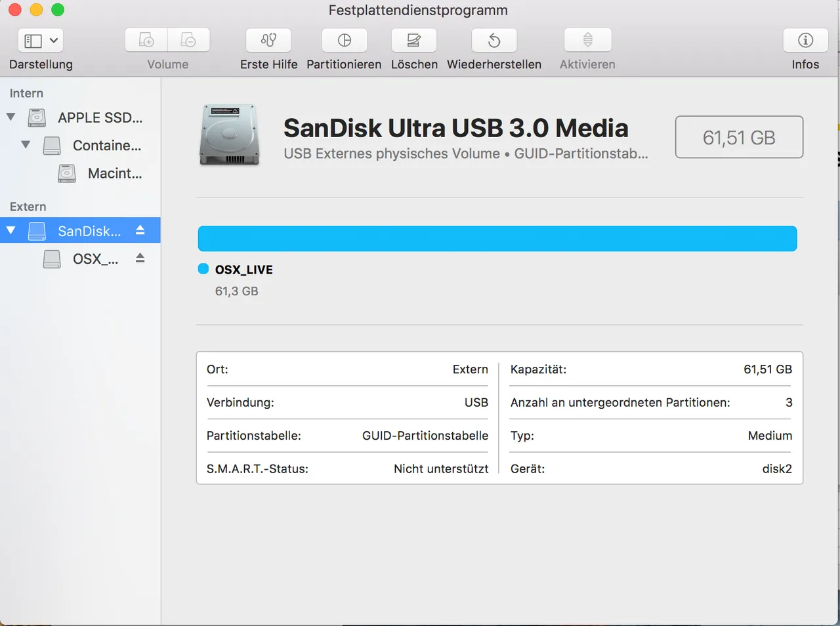Eject the OSX_ volume
The image size is (840, 626).
tap(140, 258)
